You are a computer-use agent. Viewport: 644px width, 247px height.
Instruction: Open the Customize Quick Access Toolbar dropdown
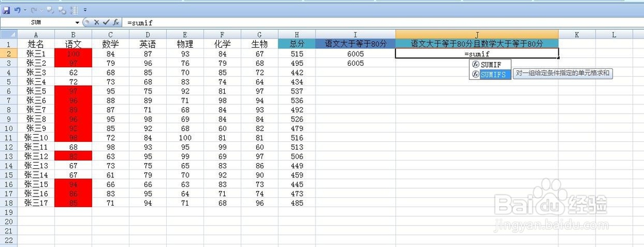point(85,10)
